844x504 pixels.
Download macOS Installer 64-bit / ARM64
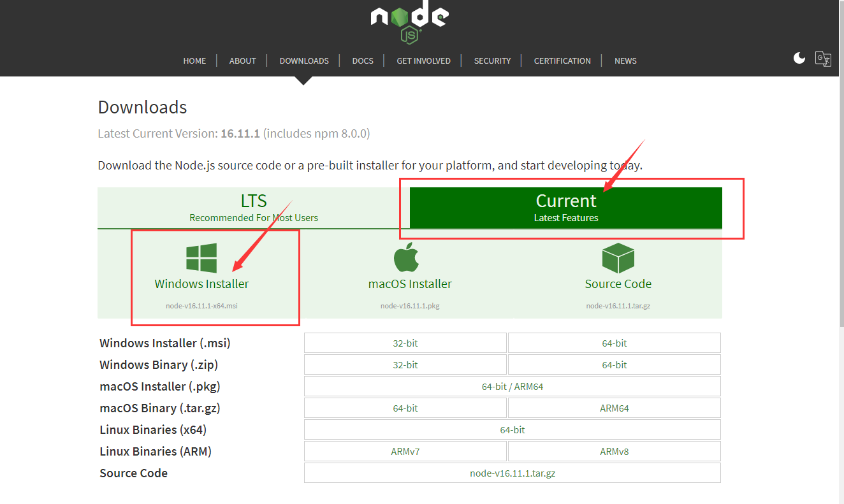pyautogui.click(x=513, y=386)
